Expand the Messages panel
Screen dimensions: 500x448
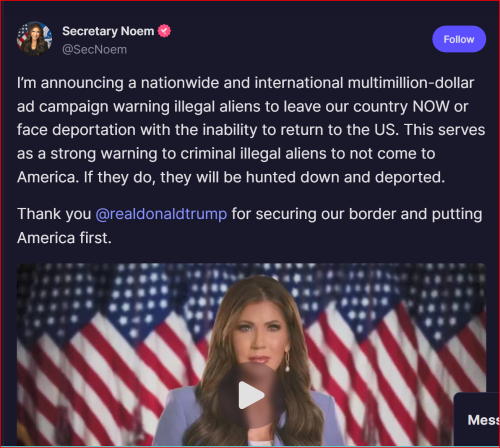click(x=477, y=420)
